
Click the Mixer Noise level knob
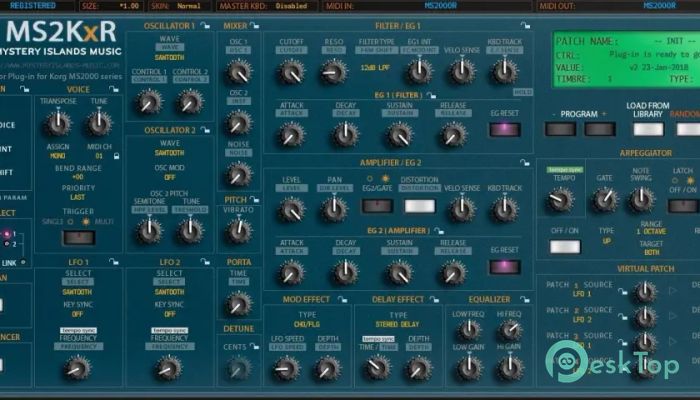pos(237,173)
